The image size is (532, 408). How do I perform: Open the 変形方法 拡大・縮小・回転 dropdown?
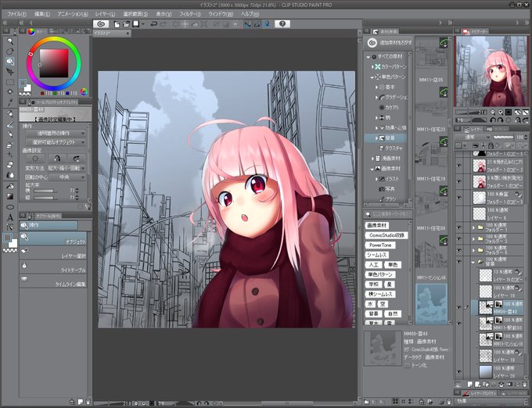point(66,168)
